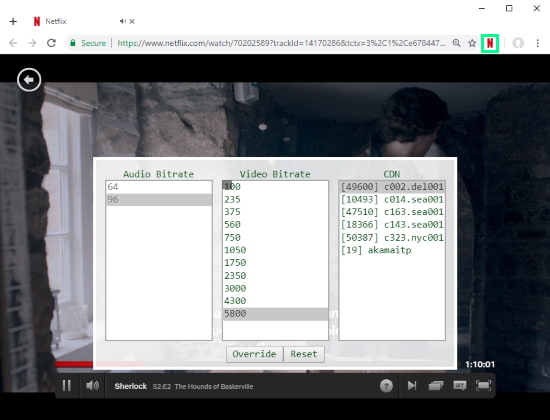The height and width of the screenshot is (420, 550).
Task: Click the Netflix URL in the address bar
Action: coord(281,43)
